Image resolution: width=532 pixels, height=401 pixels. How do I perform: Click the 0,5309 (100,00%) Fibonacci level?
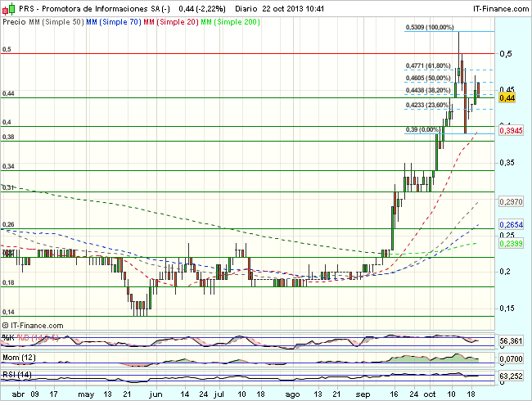tap(430, 27)
